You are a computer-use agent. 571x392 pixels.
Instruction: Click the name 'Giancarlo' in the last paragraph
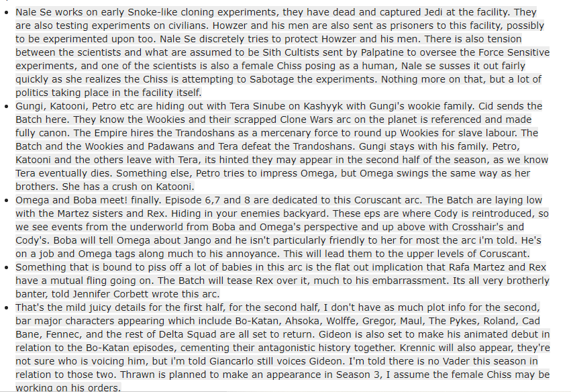tap(232, 361)
